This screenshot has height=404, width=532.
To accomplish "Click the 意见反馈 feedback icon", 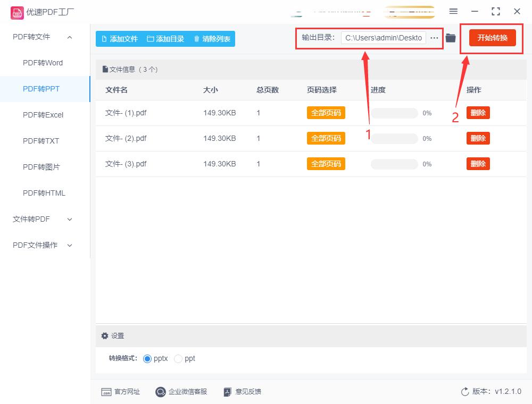I will (228, 392).
